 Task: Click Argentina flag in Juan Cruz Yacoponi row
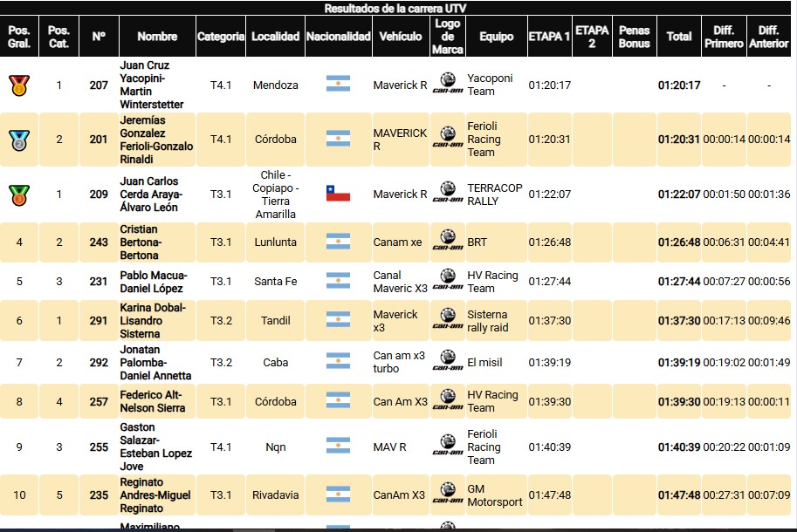(x=338, y=85)
